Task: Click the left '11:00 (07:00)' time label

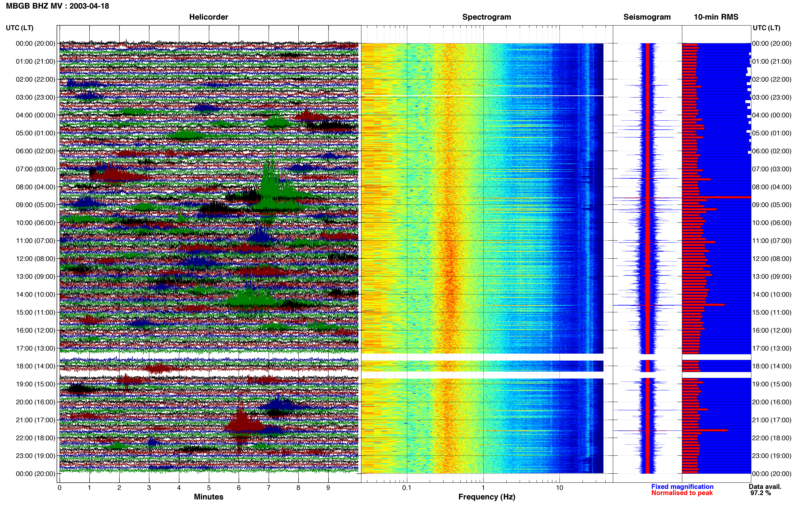Action: 35,240
